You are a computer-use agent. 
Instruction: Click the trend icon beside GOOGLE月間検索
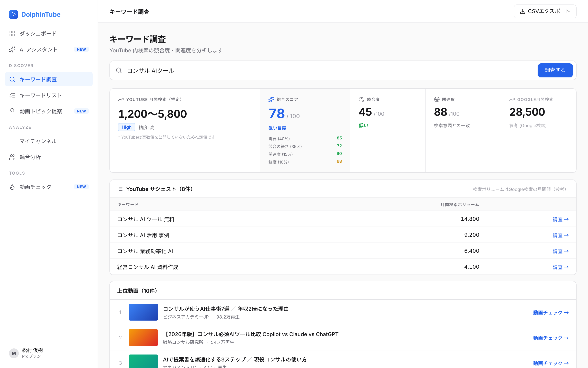[512, 99]
